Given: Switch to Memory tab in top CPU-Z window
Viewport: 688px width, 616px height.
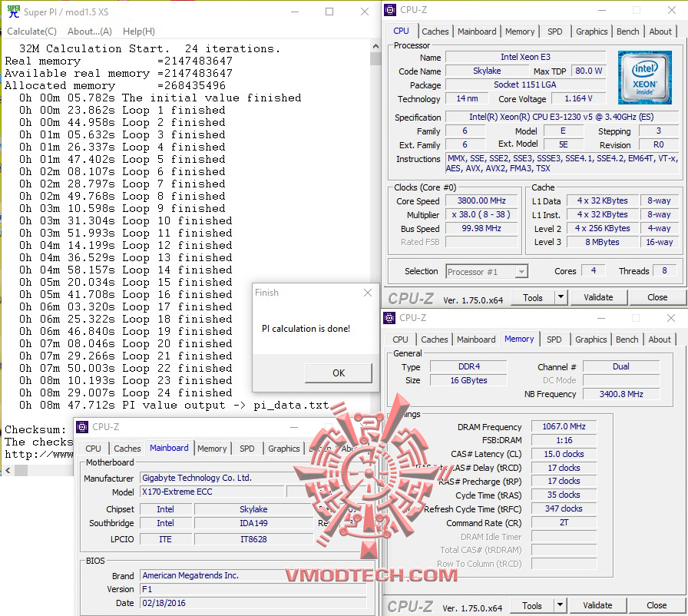Looking at the screenshot, I should 520,31.
